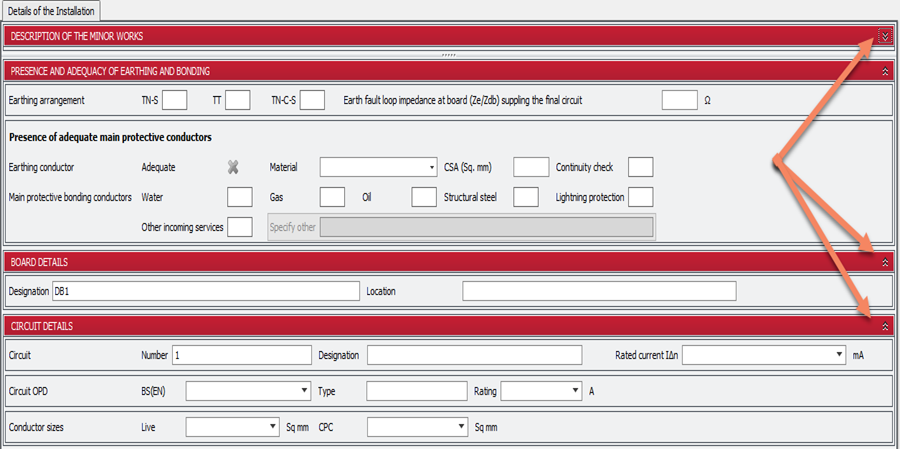Check the Lightning protection box

640,197
